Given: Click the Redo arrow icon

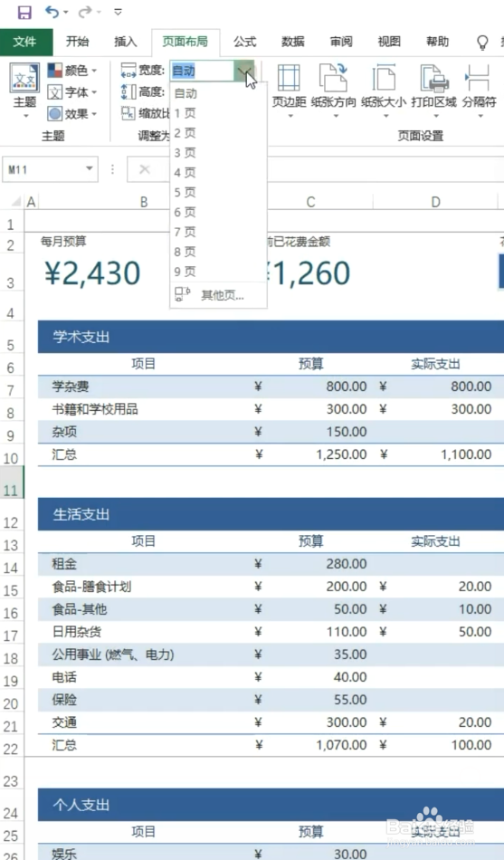Looking at the screenshot, I should [x=86, y=12].
